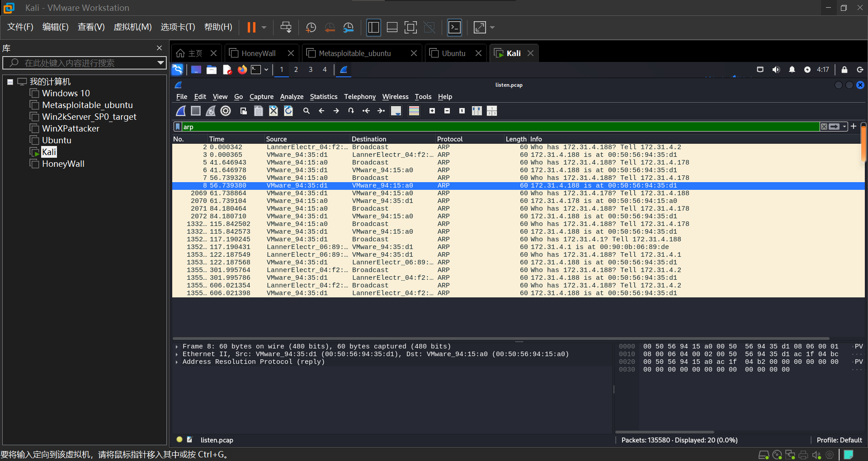The image size is (868, 461).
Task: Open VMware 虚拟机(M) menu
Action: click(x=132, y=27)
